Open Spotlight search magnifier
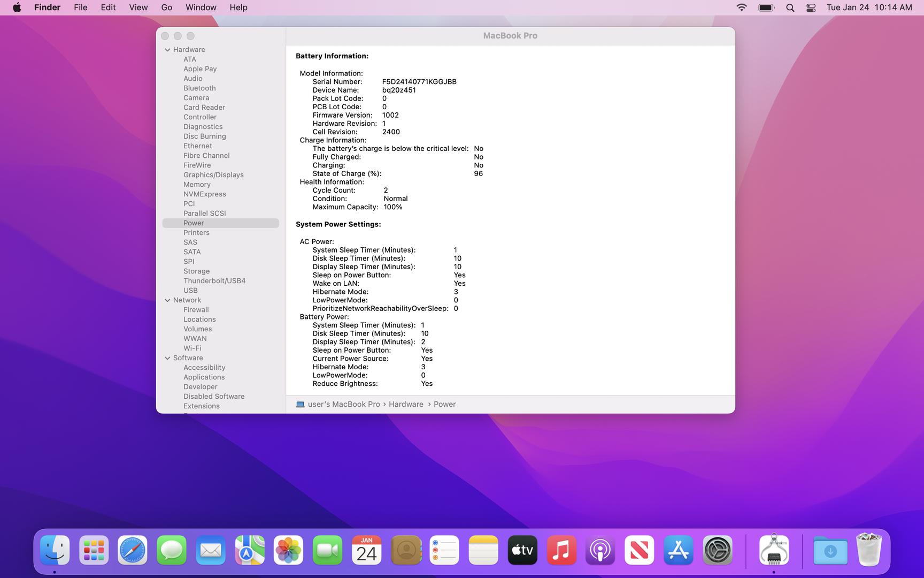Screen dimensions: 924x578 790,7
